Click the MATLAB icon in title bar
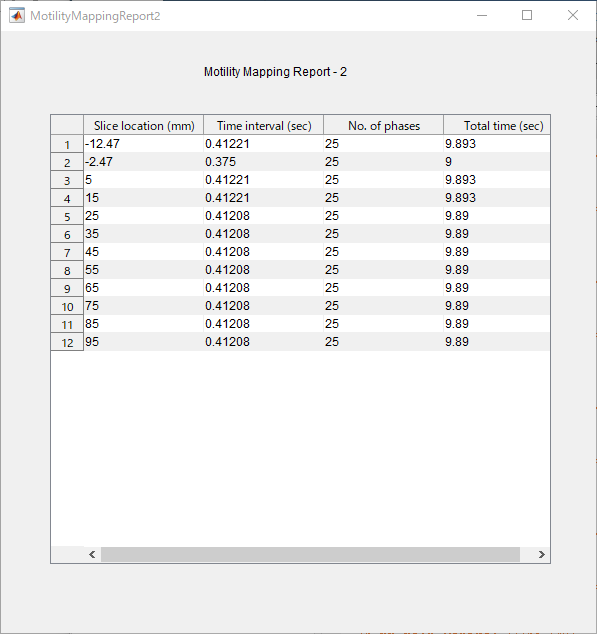The height and width of the screenshot is (634, 597). (x=17, y=16)
